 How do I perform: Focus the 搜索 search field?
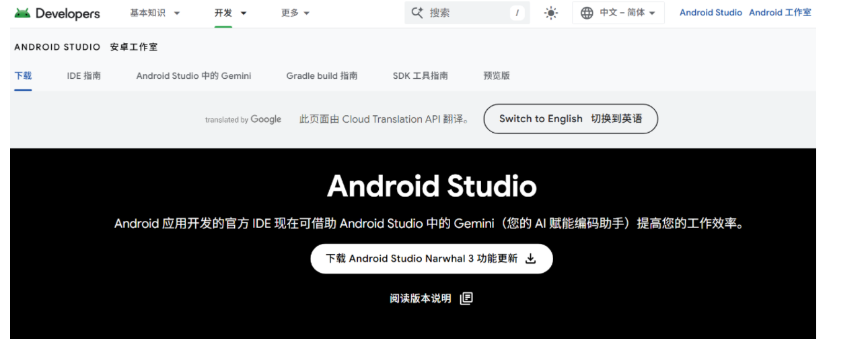click(467, 13)
